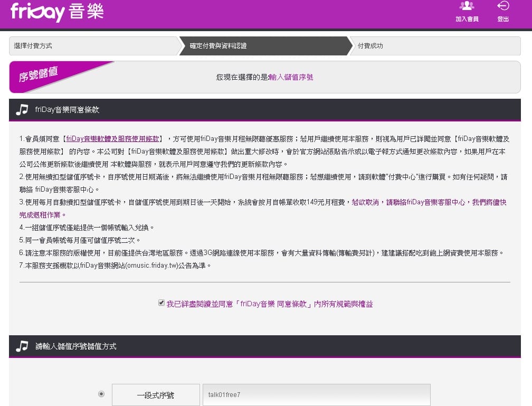
Task: Click the 一段式序號 label box
Action: pos(156,395)
